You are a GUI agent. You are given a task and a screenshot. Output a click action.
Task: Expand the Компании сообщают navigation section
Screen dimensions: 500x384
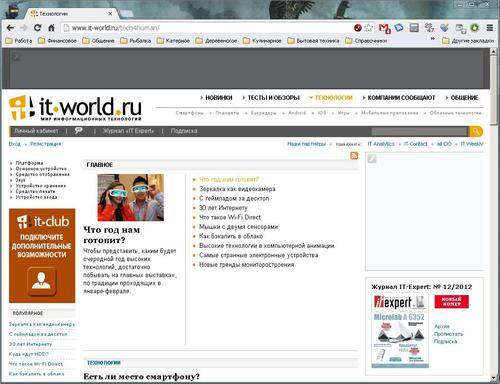[x=399, y=98]
